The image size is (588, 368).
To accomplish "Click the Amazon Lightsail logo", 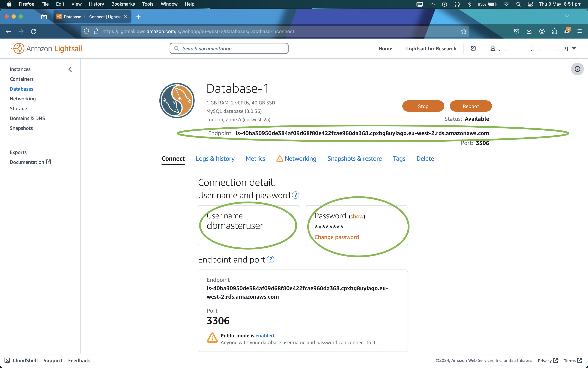I will (47, 48).
